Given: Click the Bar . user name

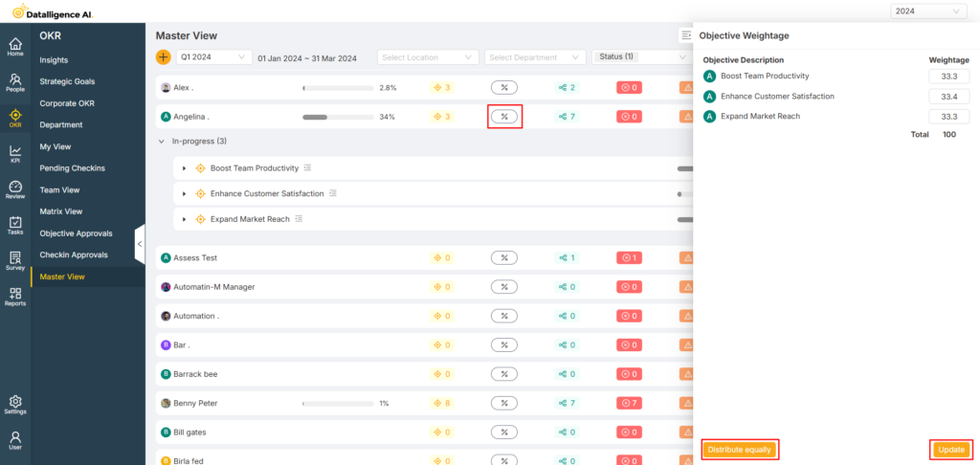Looking at the screenshot, I should coord(182,345).
